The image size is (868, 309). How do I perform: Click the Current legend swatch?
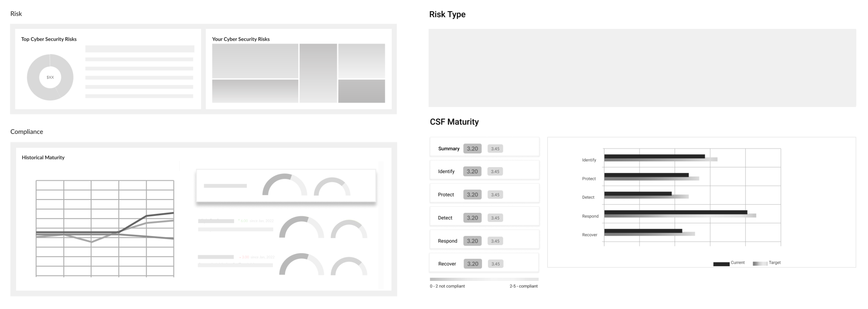click(x=721, y=264)
